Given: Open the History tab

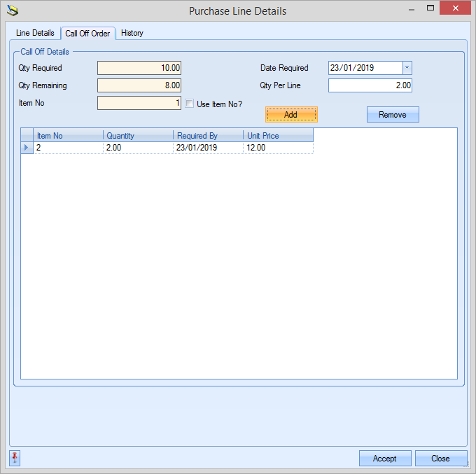Looking at the screenshot, I should click(132, 33).
